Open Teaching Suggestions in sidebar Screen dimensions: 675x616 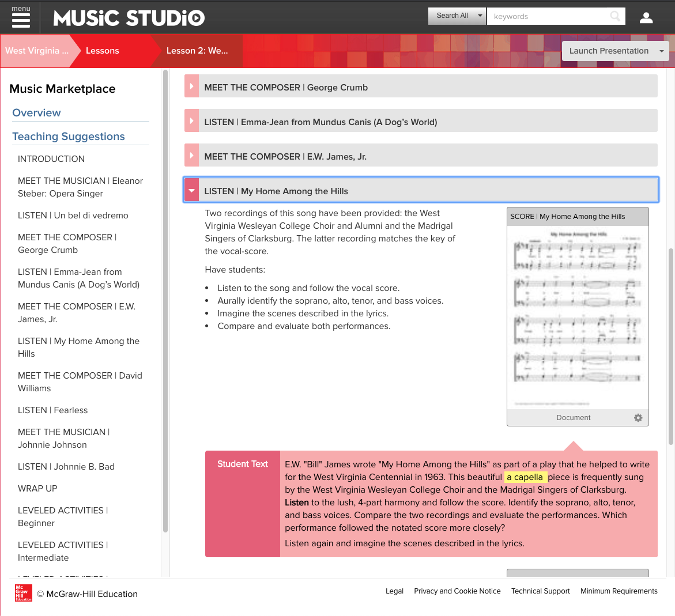click(x=69, y=137)
